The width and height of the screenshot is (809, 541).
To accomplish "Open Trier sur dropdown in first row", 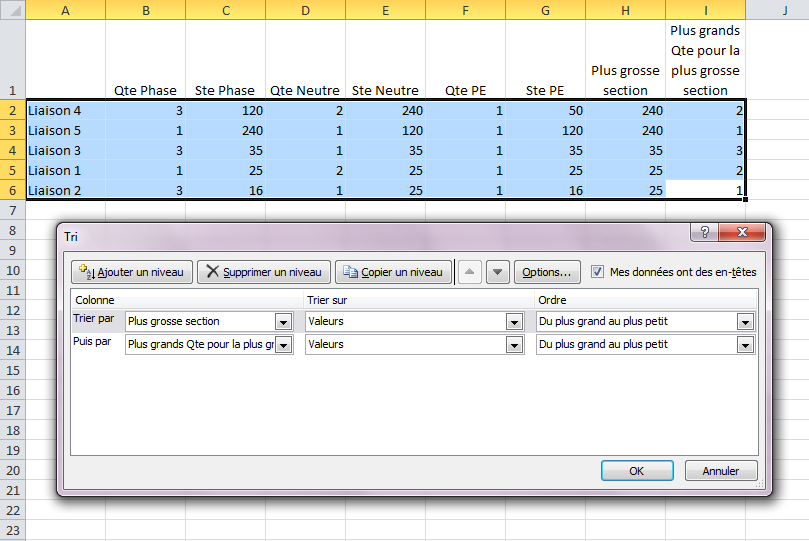I will 514,322.
